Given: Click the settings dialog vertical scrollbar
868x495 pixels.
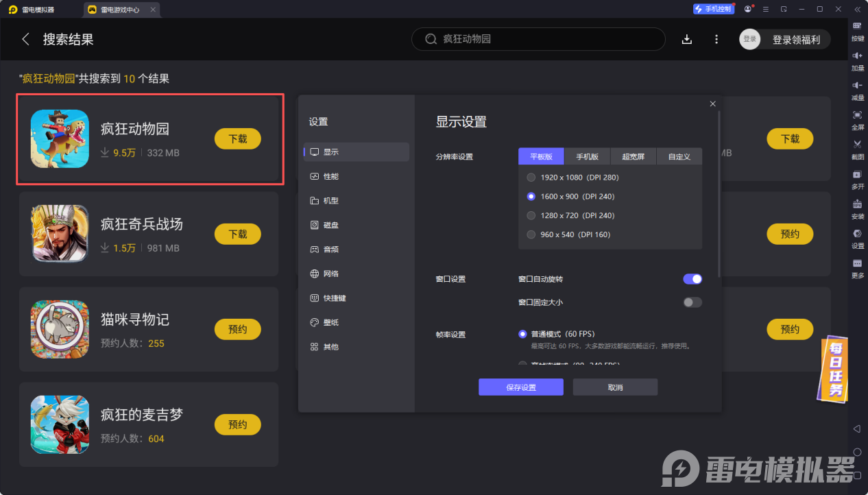Looking at the screenshot, I should [719, 194].
